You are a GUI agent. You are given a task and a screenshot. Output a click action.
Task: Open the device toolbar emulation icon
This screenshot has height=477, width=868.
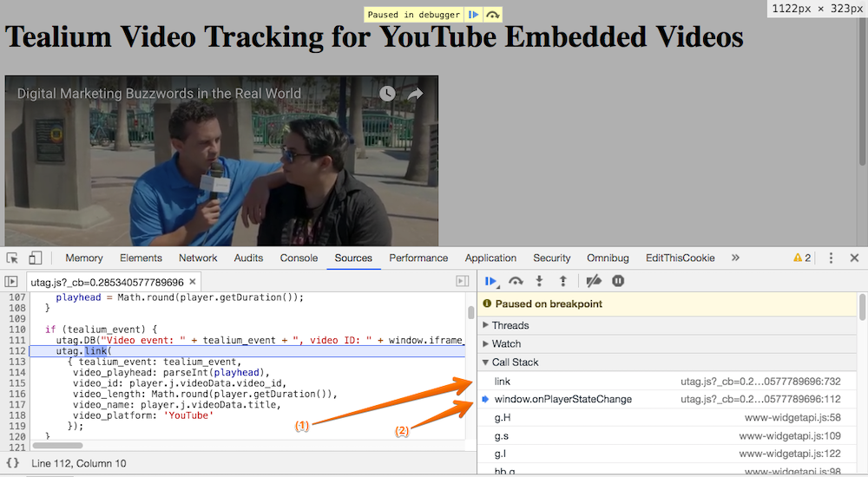pyautogui.click(x=36, y=258)
